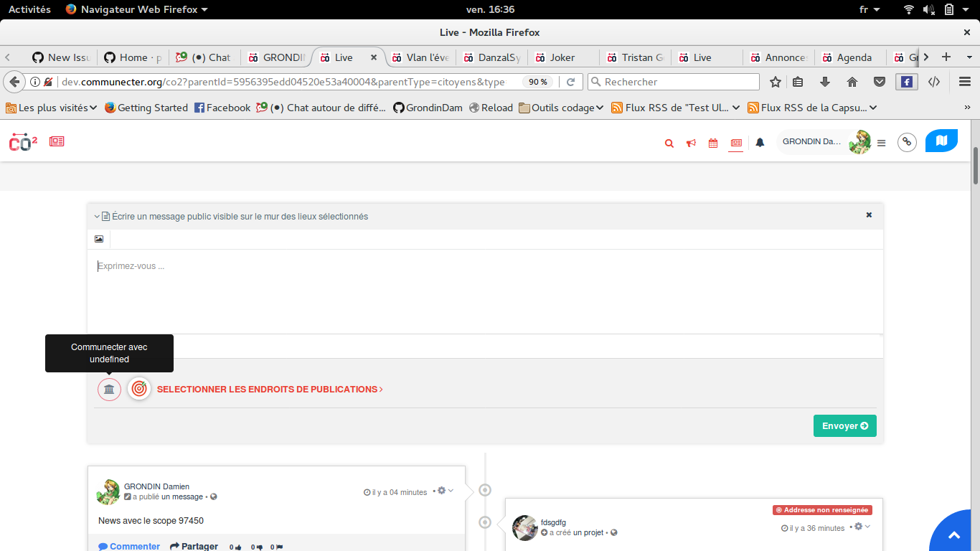Image resolution: width=980 pixels, height=551 pixels.
Task: Open the announcements megaphone icon
Action: pyautogui.click(x=691, y=143)
